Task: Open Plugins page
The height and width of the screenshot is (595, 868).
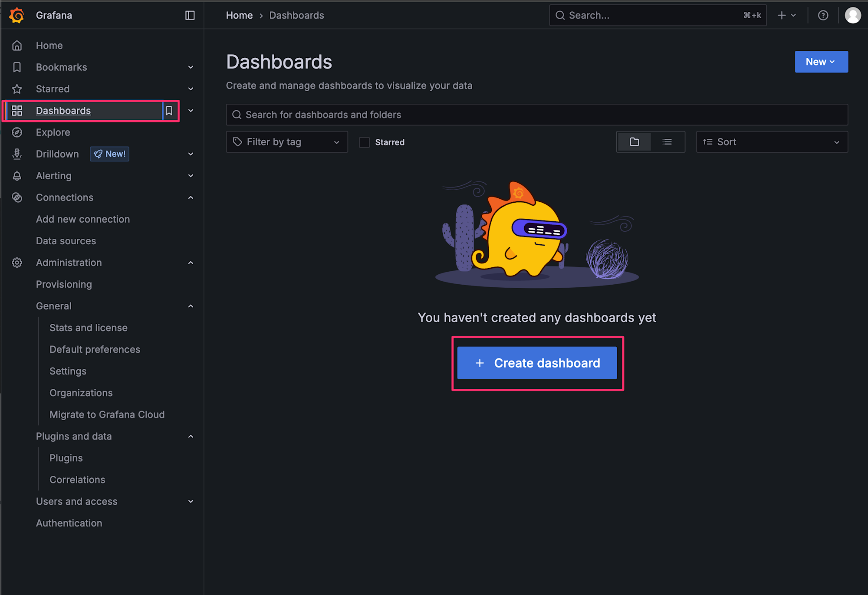Action: click(x=66, y=458)
